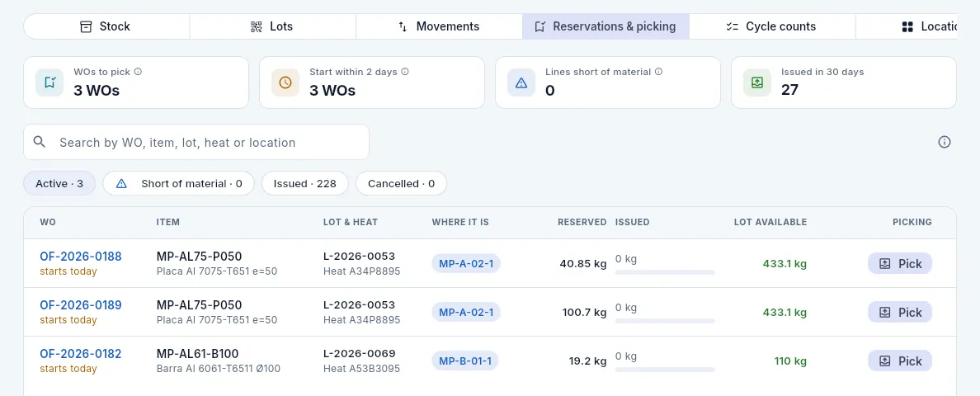
Task: Pick material for OF-2026-0189
Action: click(900, 313)
